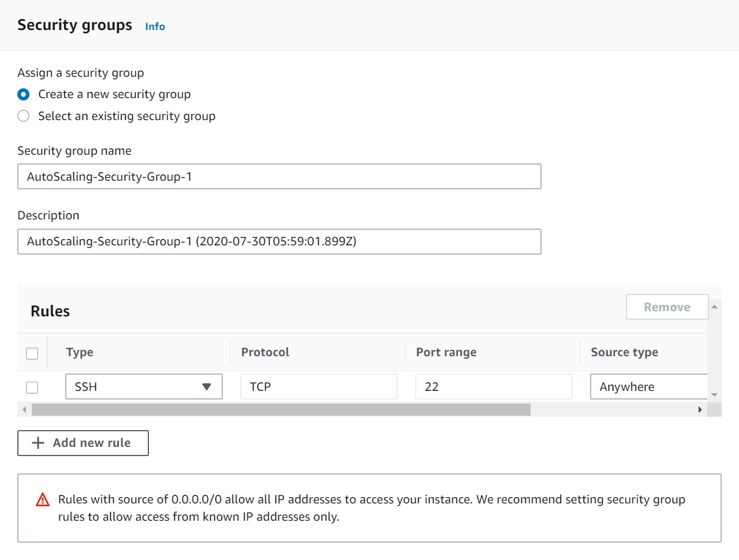This screenshot has height=560, width=739.
Task: Click the vertical scrollbar down arrow
Action: [714, 395]
